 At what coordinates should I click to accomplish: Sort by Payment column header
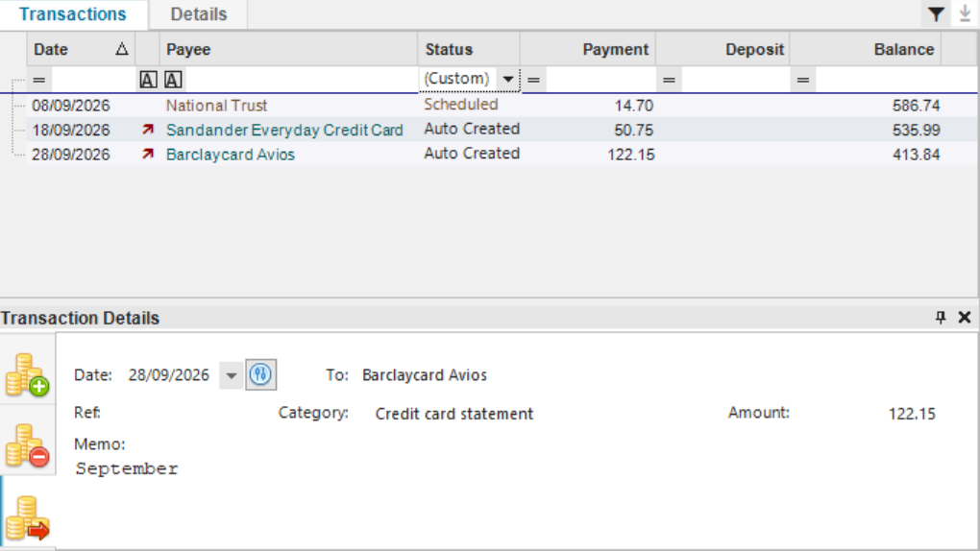[x=588, y=49]
